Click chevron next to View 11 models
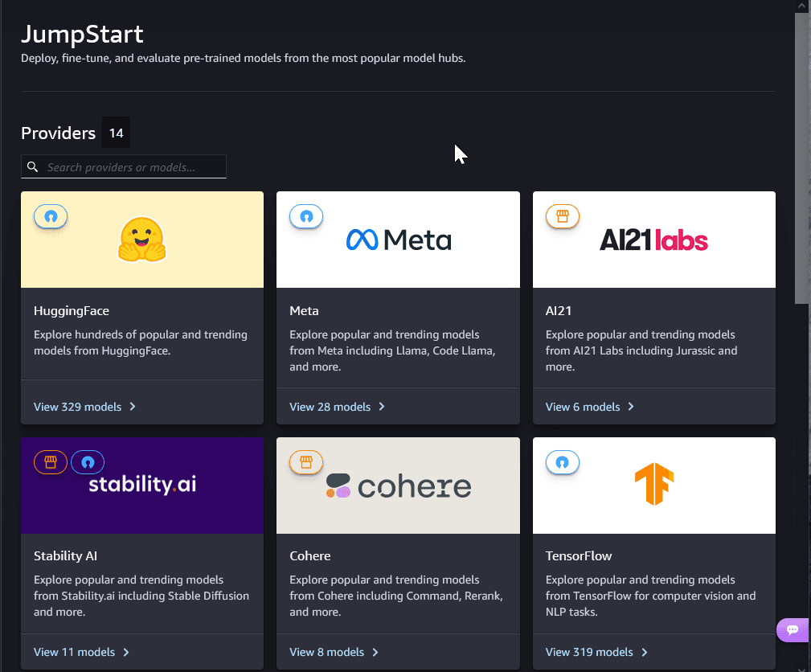 click(x=126, y=653)
